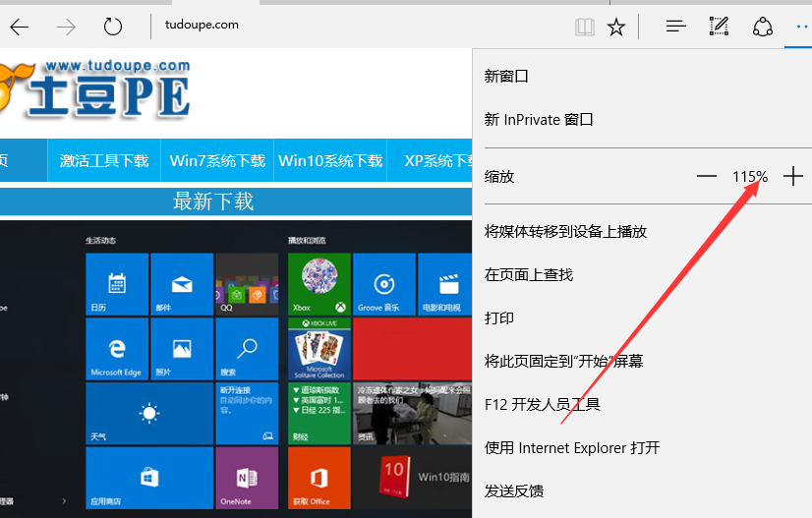Click Microsoft Solitaire Collection tile

click(319, 349)
